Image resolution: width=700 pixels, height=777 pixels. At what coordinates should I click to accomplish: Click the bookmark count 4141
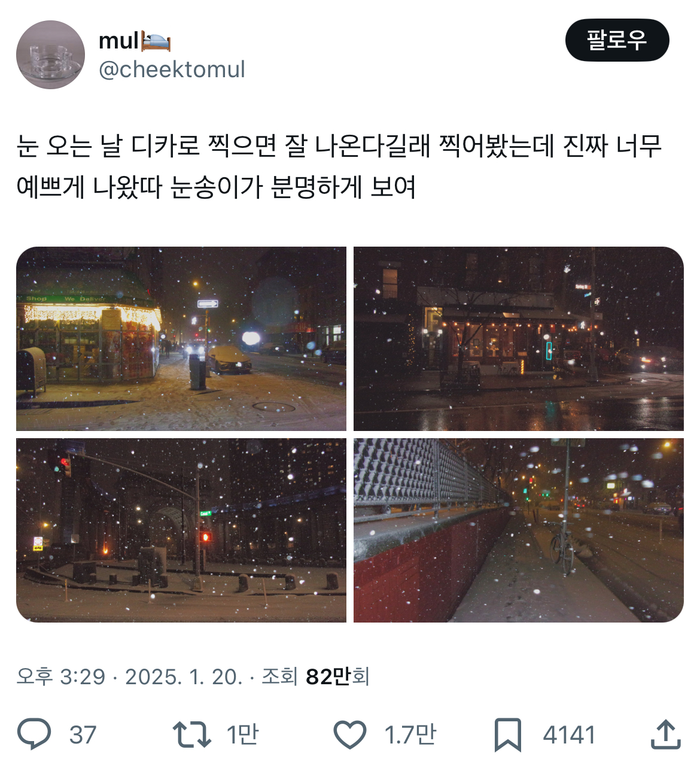click(x=569, y=735)
